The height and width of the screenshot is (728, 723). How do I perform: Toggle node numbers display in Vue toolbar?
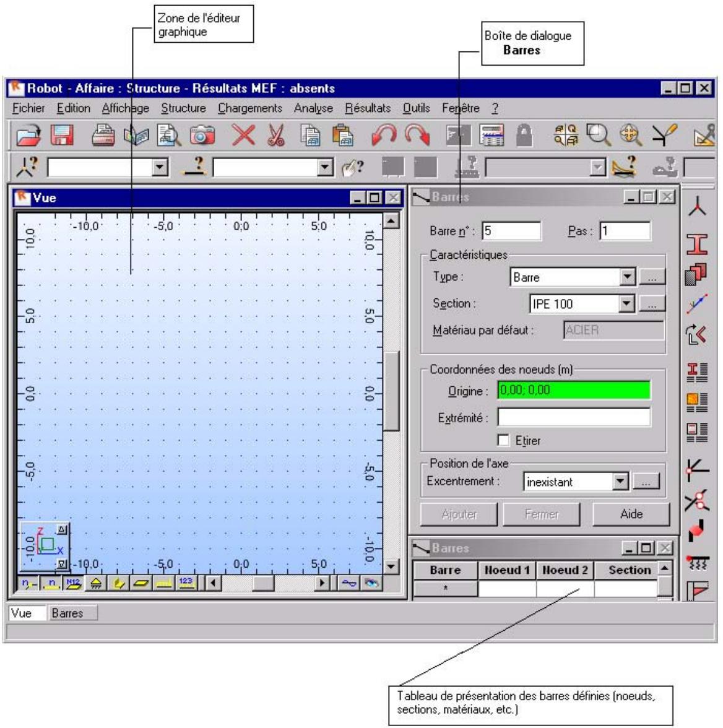click(29, 583)
